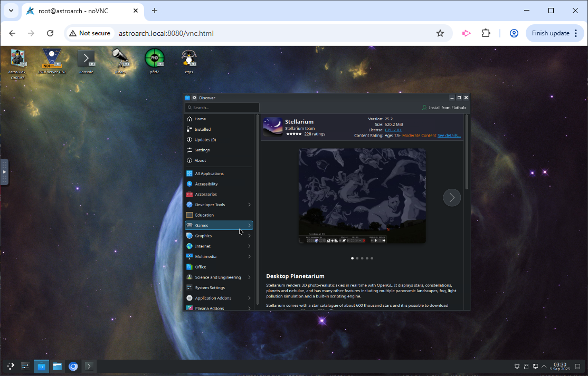Viewport: 588px width, 376px height.
Task: Click the Settings sliders icon in Discover
Action: [x=189, y=150]
